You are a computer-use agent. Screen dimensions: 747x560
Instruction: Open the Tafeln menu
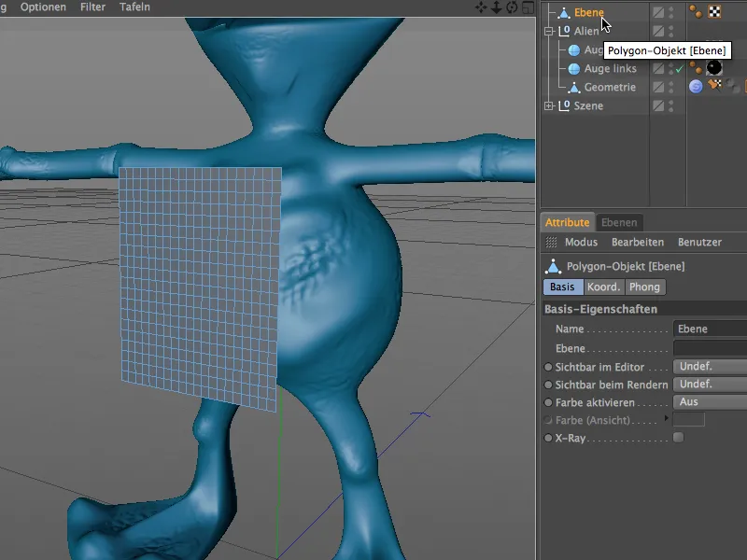coord(134,7)
